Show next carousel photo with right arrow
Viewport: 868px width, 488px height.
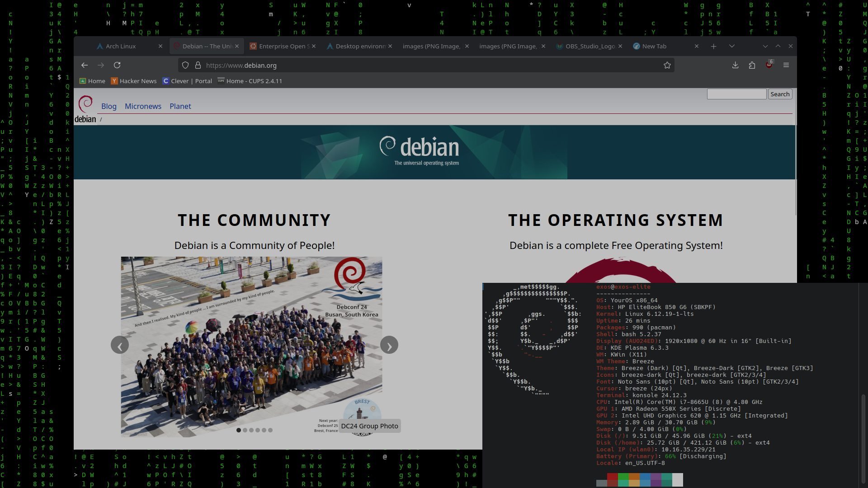389,345
